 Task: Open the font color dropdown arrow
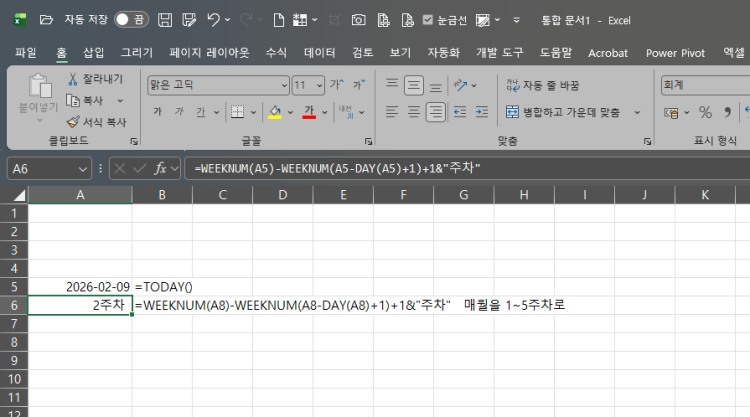click(324, 112)
